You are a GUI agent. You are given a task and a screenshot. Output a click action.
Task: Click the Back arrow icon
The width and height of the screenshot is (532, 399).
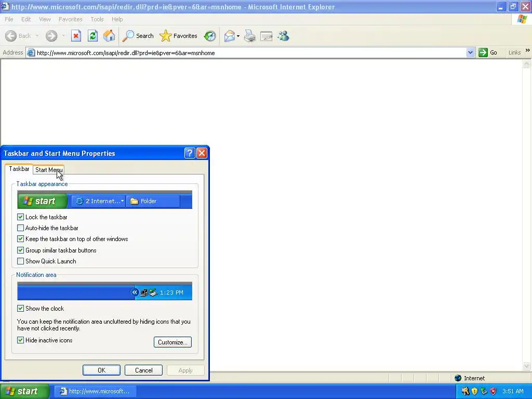(11, 36)
